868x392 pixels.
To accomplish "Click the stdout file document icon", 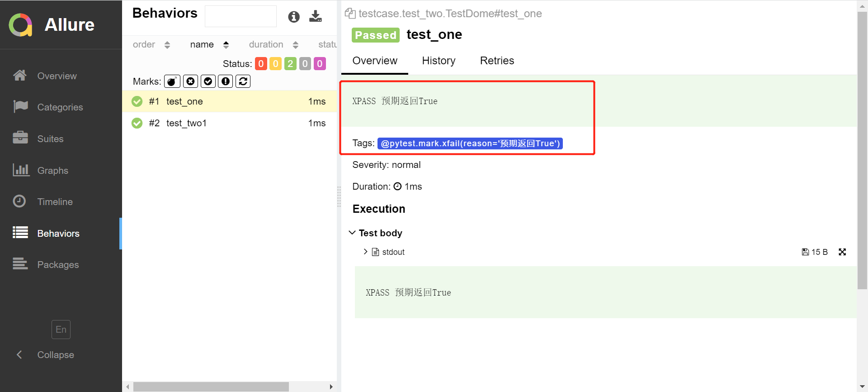I will pos(375,252).
